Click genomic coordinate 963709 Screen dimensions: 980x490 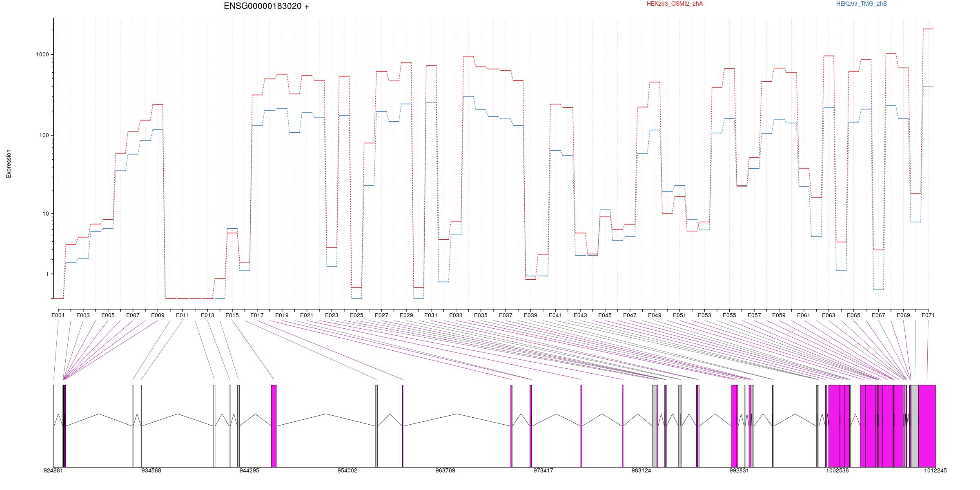[445, 470]
